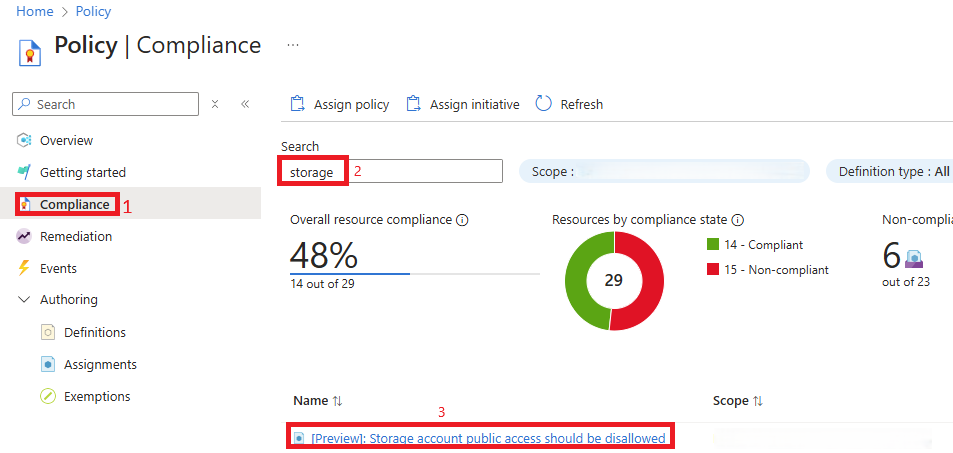Click the '14 out of 29' text
This screenshot has width=953, height=453.
point(322,284)
